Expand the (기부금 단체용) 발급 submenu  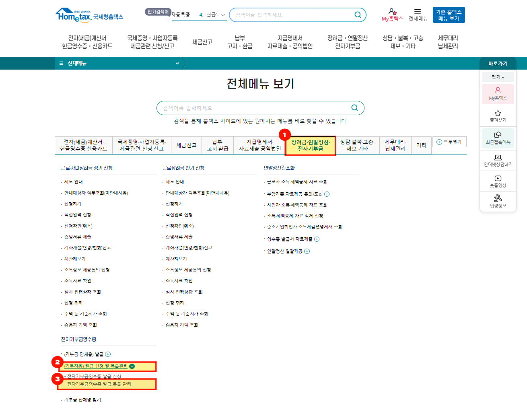tap(108, 354)
